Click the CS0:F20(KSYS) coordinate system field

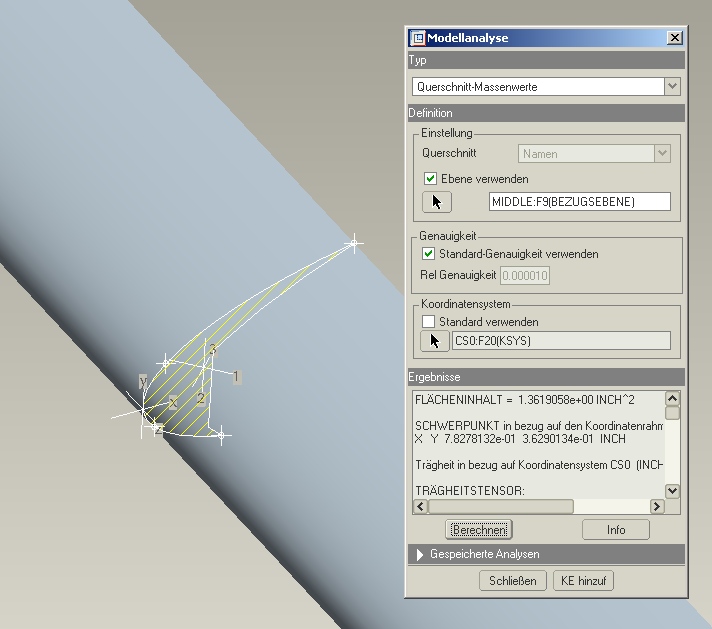coord(561,341)
